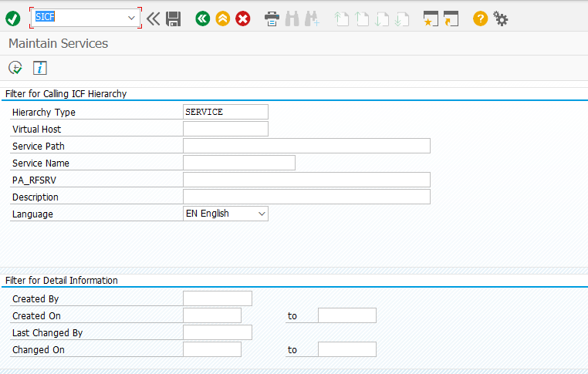Click the 'Service Path' label
The height and width of the screenshot is (374, 588).
[x=39, y=147]
